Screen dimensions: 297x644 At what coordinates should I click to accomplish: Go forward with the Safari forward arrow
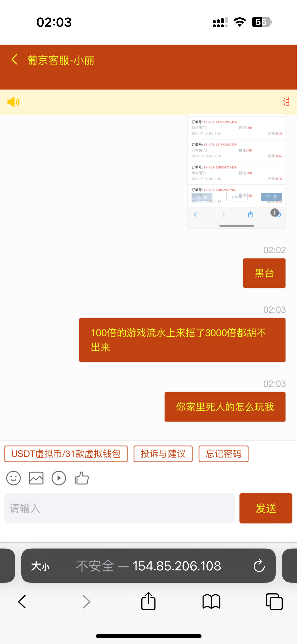86,602
